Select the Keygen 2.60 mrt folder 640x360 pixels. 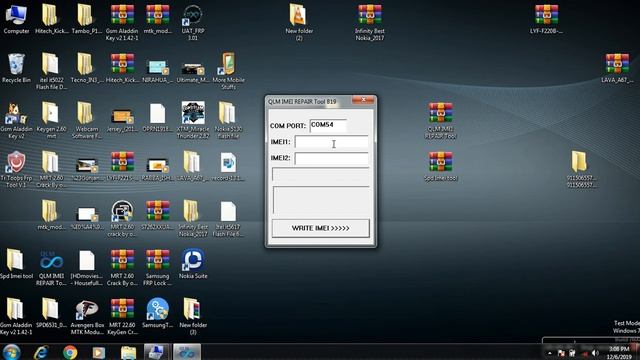[x=51, y=120]
